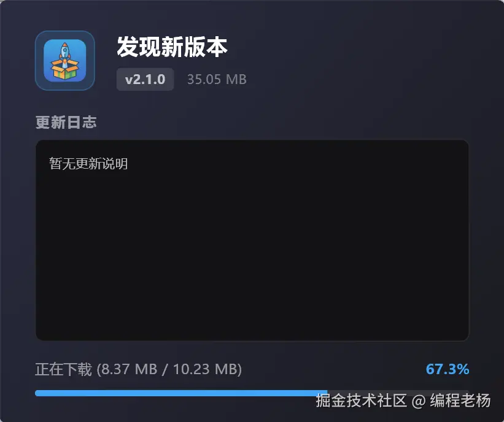Click the 35.05 MB package size label
The height and width of the screenshot is (422, 504).
coord(217,79)
